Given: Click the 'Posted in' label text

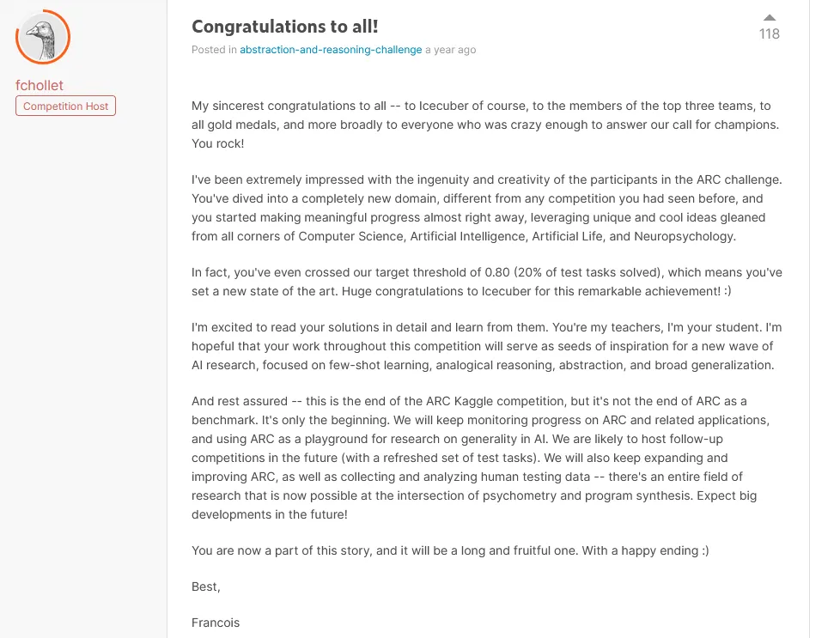Looking at the screenshot, I should (214, 50).
